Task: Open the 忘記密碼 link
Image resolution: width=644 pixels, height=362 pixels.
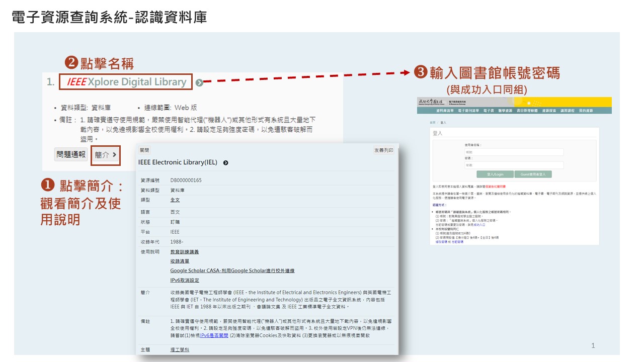Action: (x=457, y=242)
